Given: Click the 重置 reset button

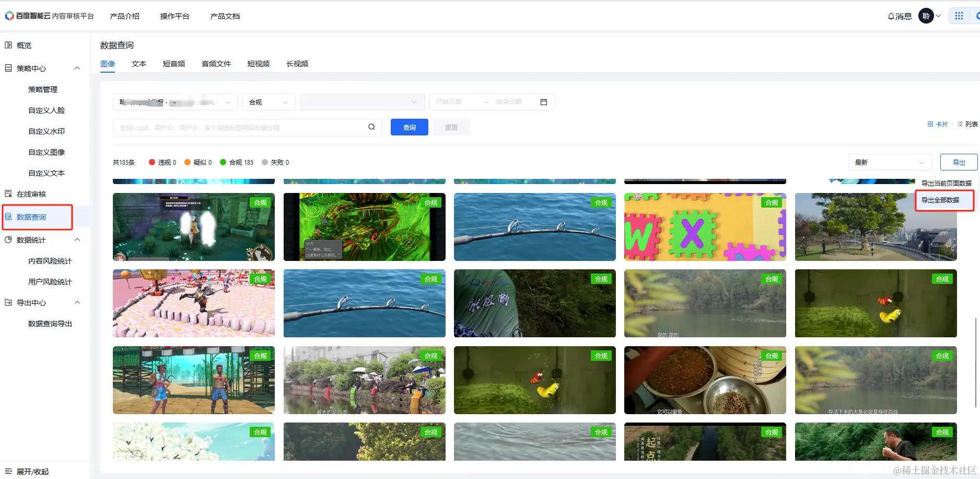Looking at the screenshot, I should point(451,127).
